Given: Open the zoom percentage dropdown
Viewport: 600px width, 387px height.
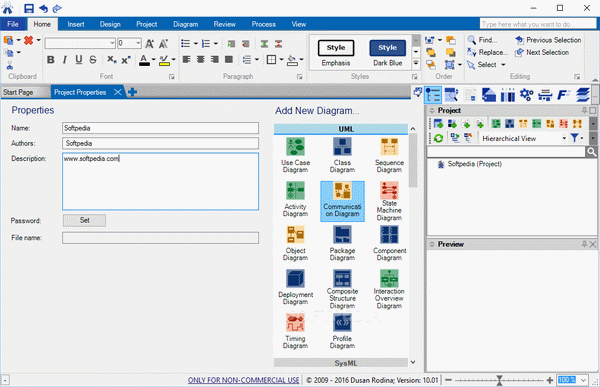Looking at the screenshot, I should pos(584,380).
